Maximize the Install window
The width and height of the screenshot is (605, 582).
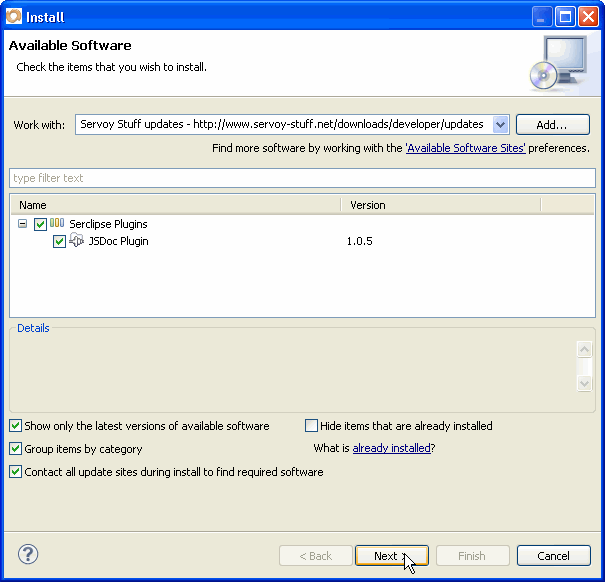coord(565,17)
